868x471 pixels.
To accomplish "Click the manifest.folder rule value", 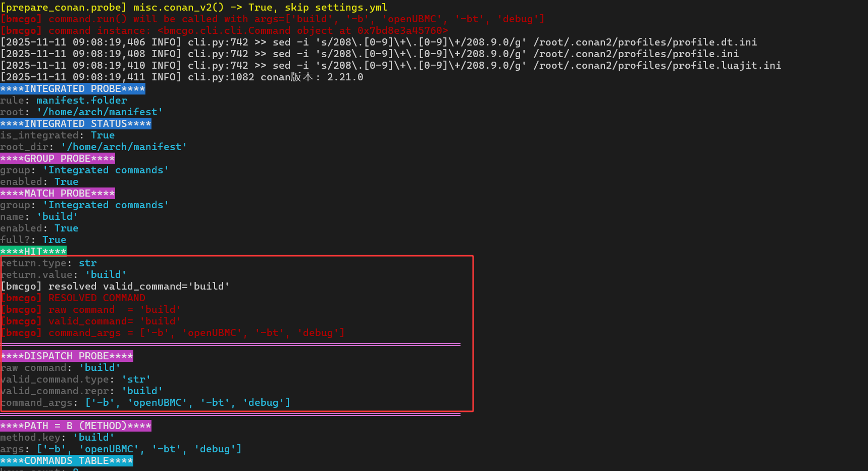I will (x=82, y=101).
